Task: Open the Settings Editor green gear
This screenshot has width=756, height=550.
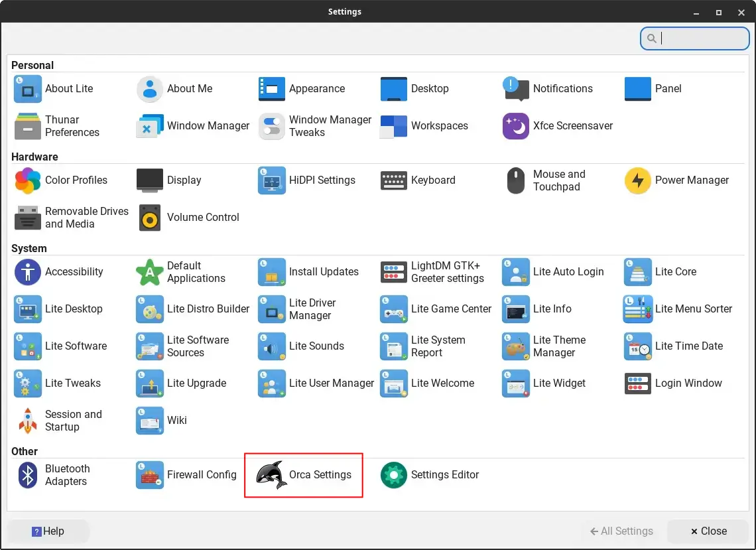Action: point(393,475)
